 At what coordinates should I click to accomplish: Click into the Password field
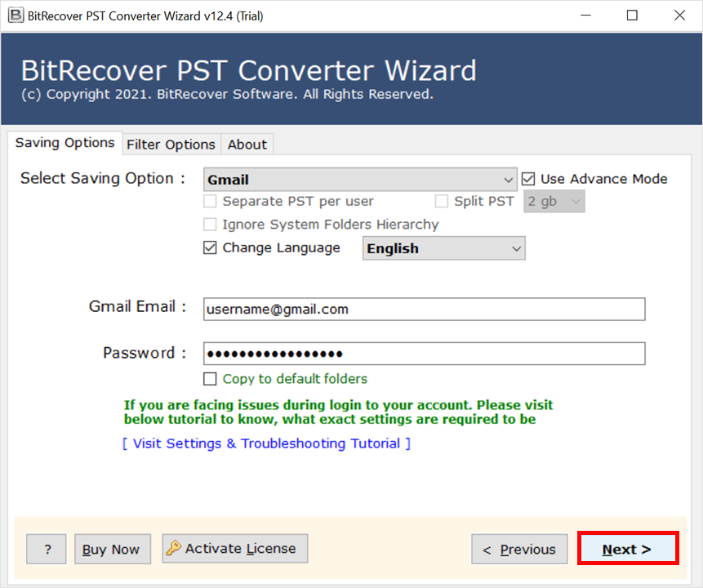coord(424,354)
